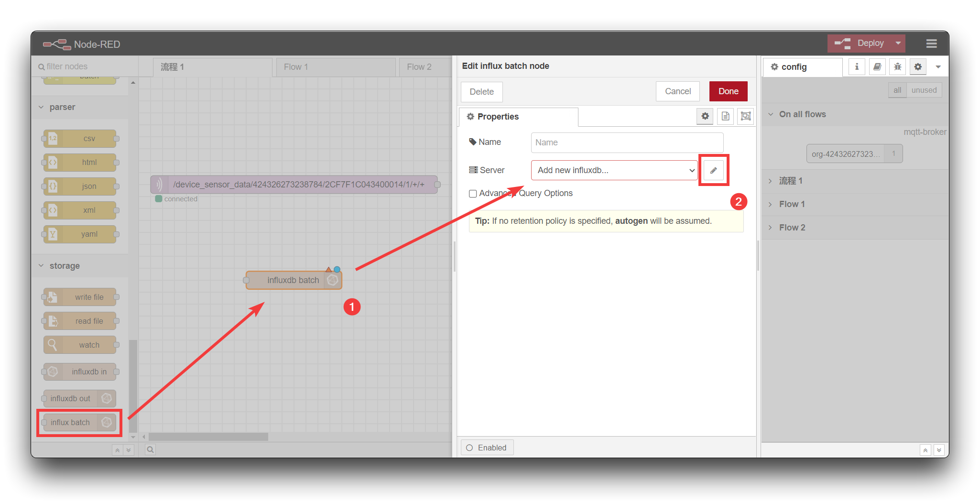Open the debug messages bug icon
The image size is (980, 504).
click(898, 67)
